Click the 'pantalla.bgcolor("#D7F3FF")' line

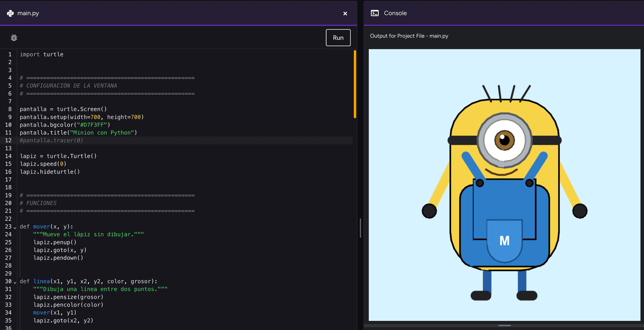65,125
